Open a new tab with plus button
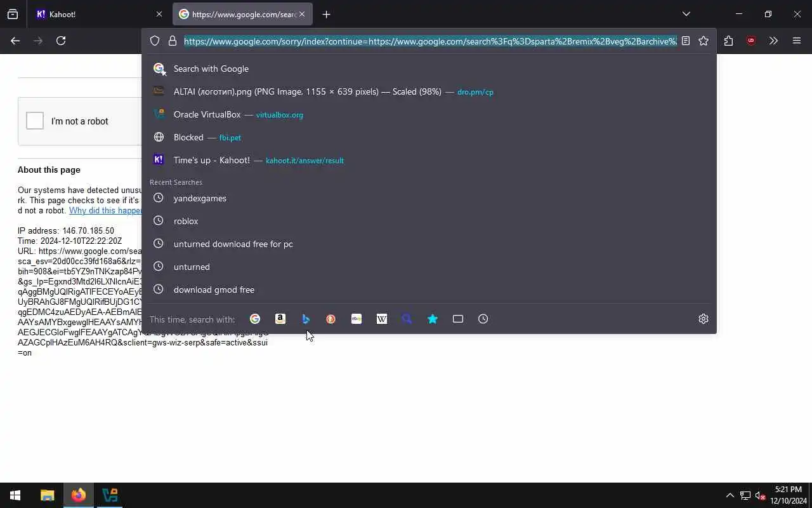Image resolution: width=812 pixels, height=508 pixels. (326, 14)
